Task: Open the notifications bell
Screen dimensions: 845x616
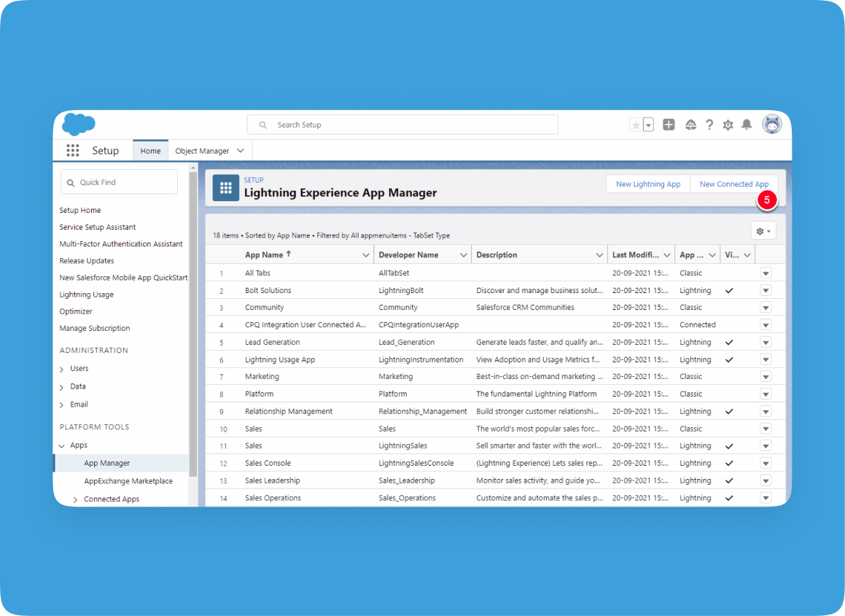Action: pos(747,125)
